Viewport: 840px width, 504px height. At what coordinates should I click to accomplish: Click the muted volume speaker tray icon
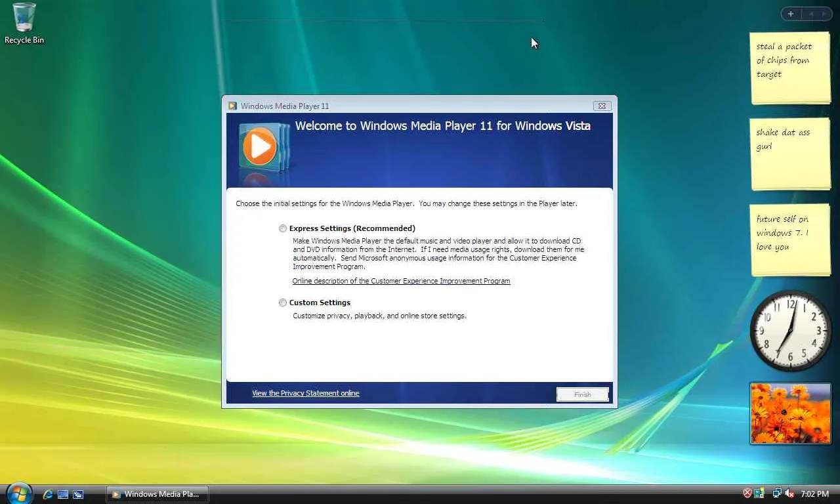tap(789, 493)
